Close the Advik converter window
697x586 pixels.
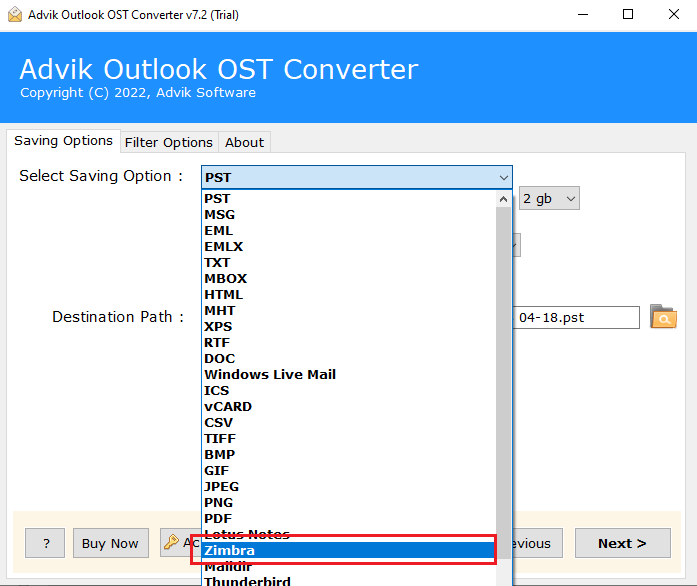(674, 15)
